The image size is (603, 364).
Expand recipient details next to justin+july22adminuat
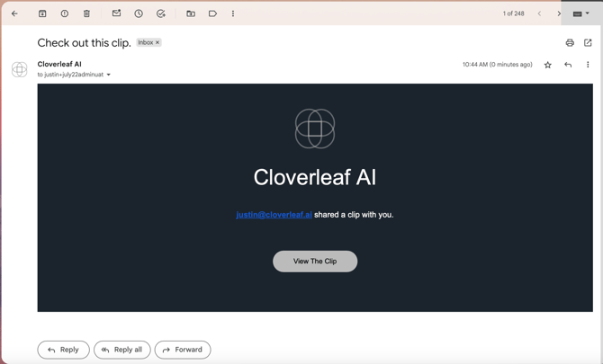coord(109,75)
